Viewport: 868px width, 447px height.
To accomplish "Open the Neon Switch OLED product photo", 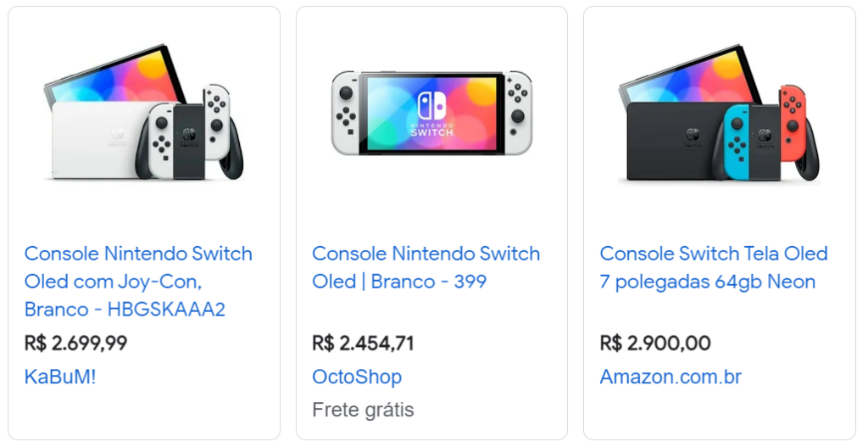I will tap(719, 113).
